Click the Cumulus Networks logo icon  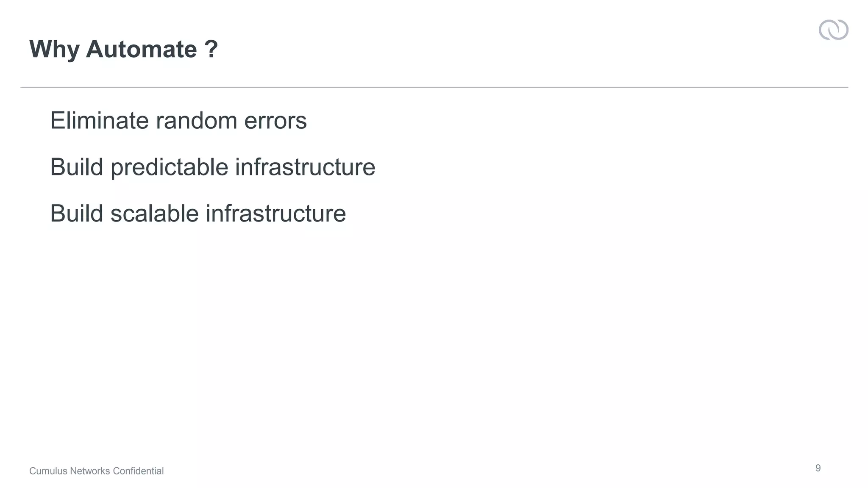(x=833, y=30)
